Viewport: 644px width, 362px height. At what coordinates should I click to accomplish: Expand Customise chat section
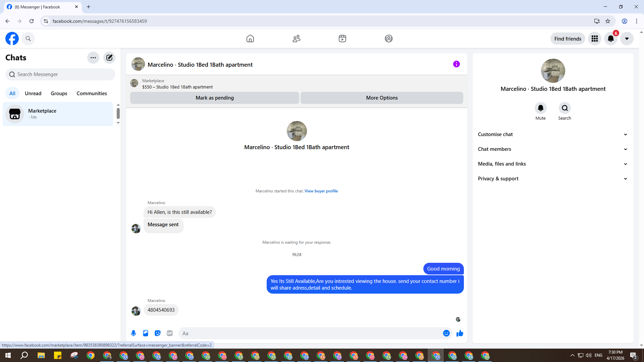click(x=552, y=134)
